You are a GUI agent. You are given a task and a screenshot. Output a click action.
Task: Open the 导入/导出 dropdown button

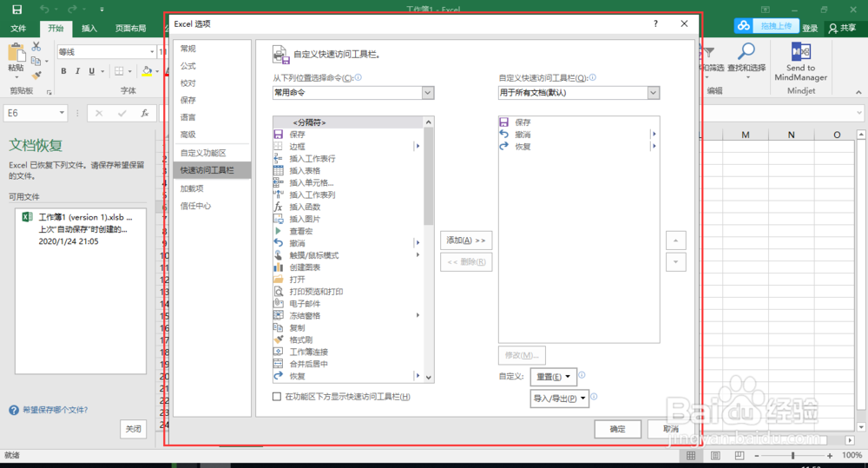pos(559,399)
